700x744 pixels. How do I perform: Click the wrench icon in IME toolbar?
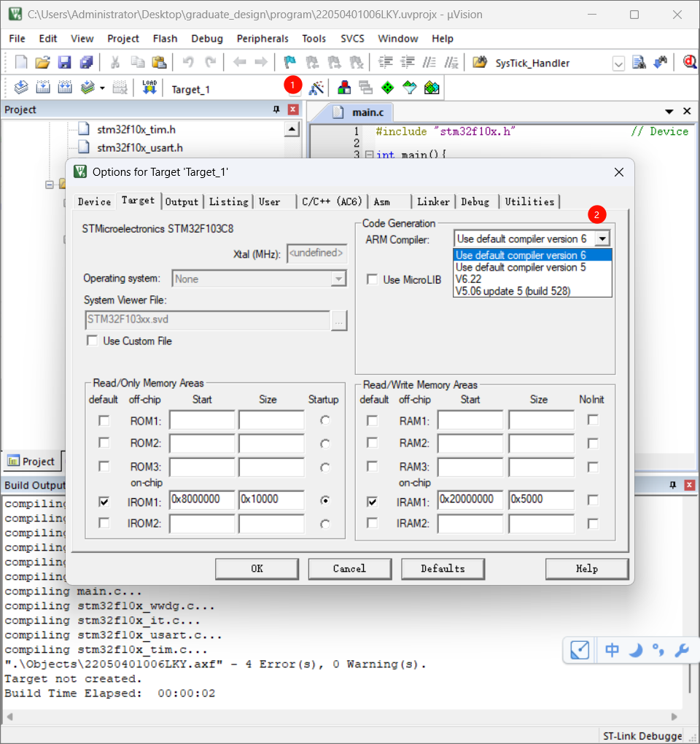pyautogui.click(x=682, y=650)
